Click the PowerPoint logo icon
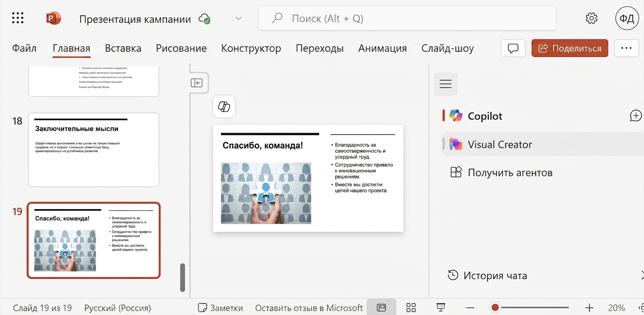 pyautogui.click(x=53, y=18)
